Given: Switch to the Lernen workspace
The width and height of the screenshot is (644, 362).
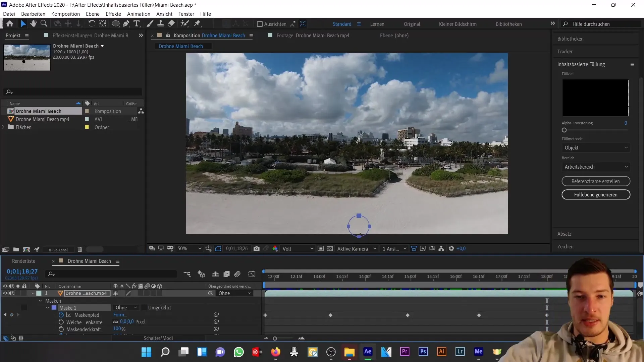Looking at the screenshot, I should click(x=377, y=24).
